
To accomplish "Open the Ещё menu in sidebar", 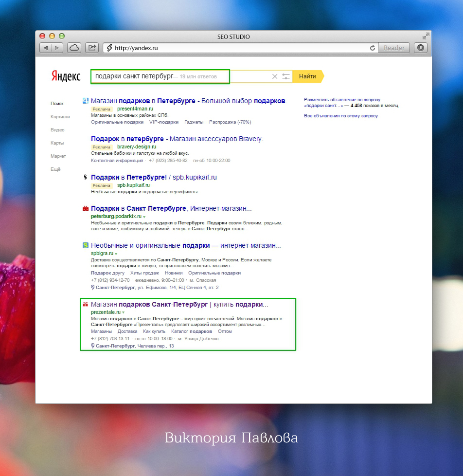I will (x=55, y=169).
